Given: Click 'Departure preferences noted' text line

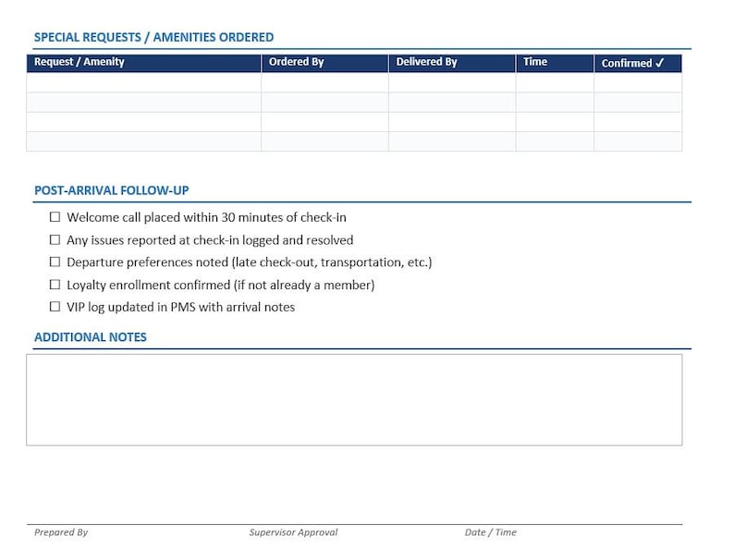Looking at the screenshot, I should (x=249, y=262).
